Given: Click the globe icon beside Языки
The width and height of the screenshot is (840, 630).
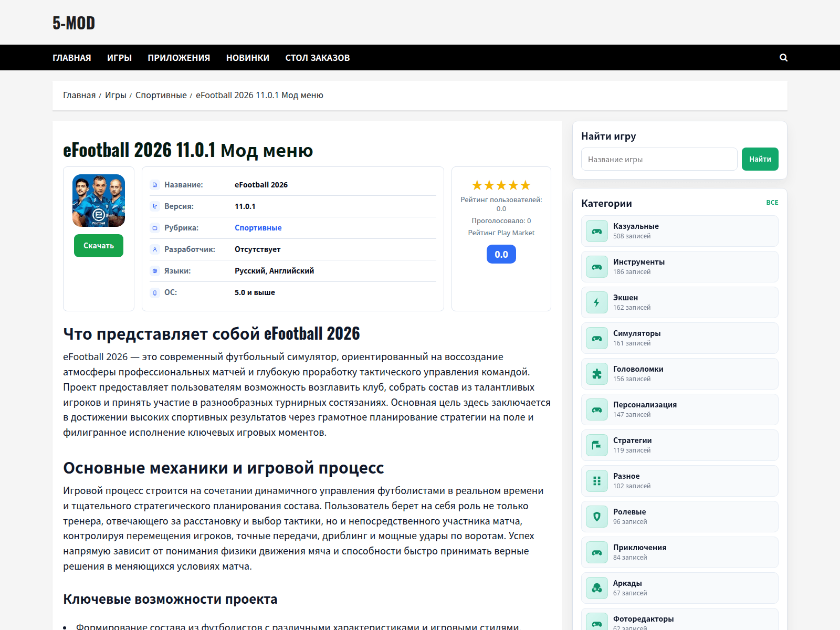Looking at the screenshot, I should [155, 271].
